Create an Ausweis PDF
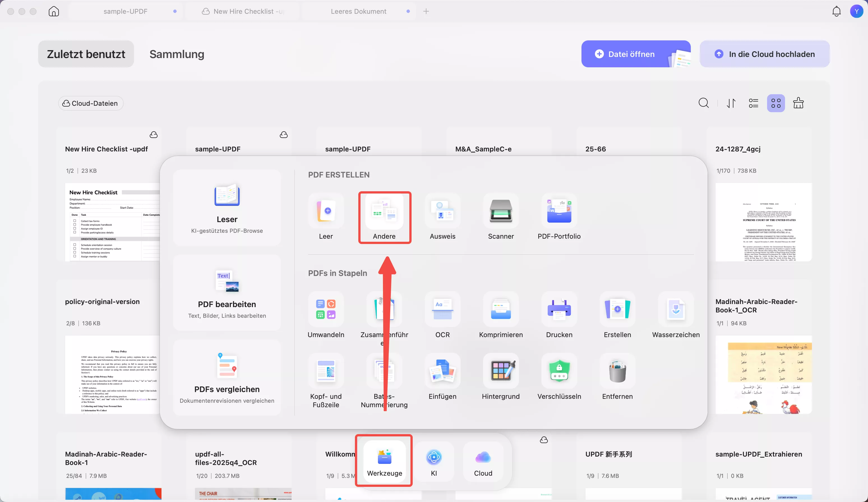 coord(442,211)
